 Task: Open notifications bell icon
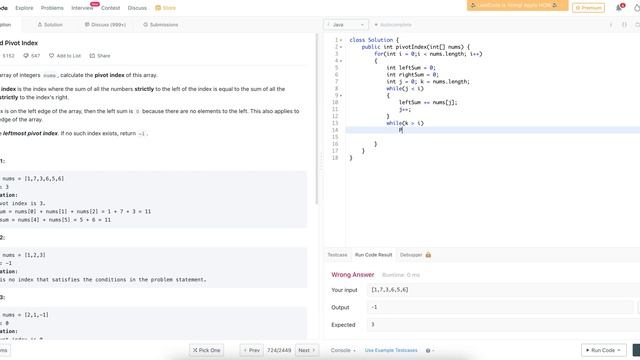(619, 8)
